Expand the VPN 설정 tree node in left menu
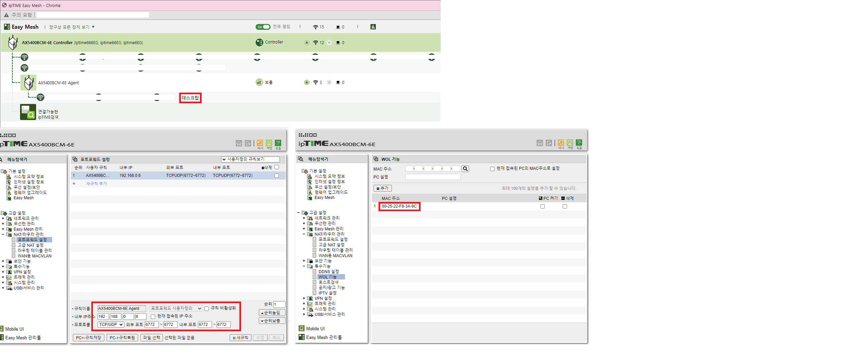This screenshot has width=868, height=357. click(x=3, y=272)
